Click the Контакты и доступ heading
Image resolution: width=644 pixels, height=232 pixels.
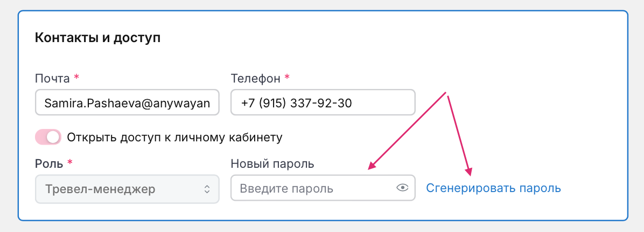pos(97,38)
